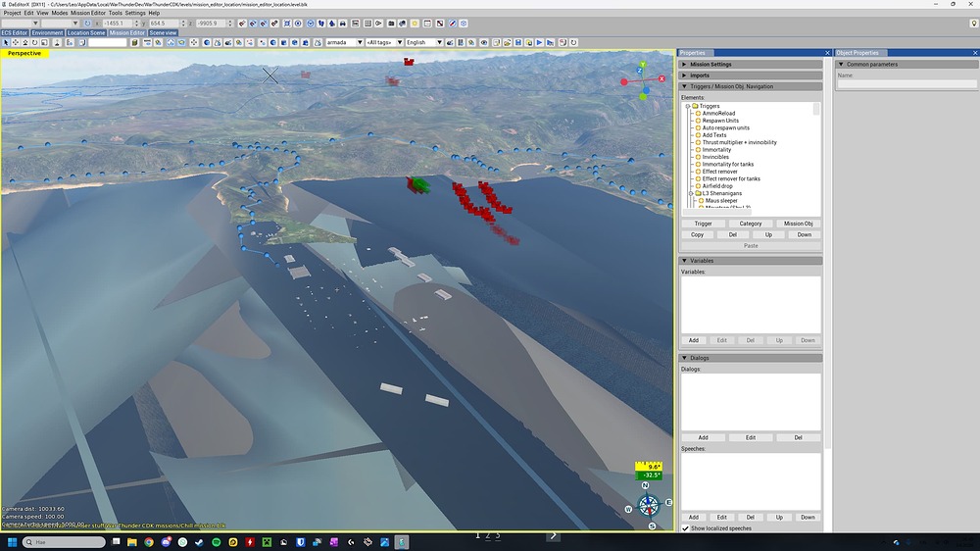Collapse Triggers / Mission Obj. Navigation section
The width and height of the screenshot is (980, 551).
[751, 87]
